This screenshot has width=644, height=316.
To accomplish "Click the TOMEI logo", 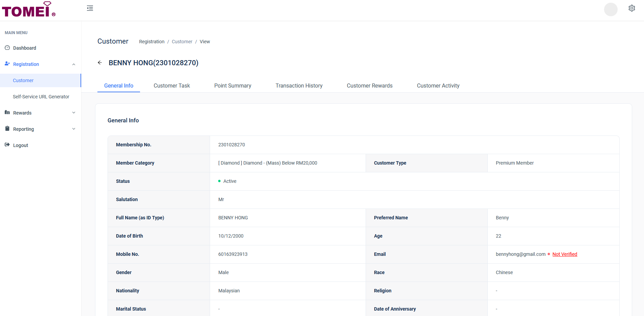I will coord(28,9).
